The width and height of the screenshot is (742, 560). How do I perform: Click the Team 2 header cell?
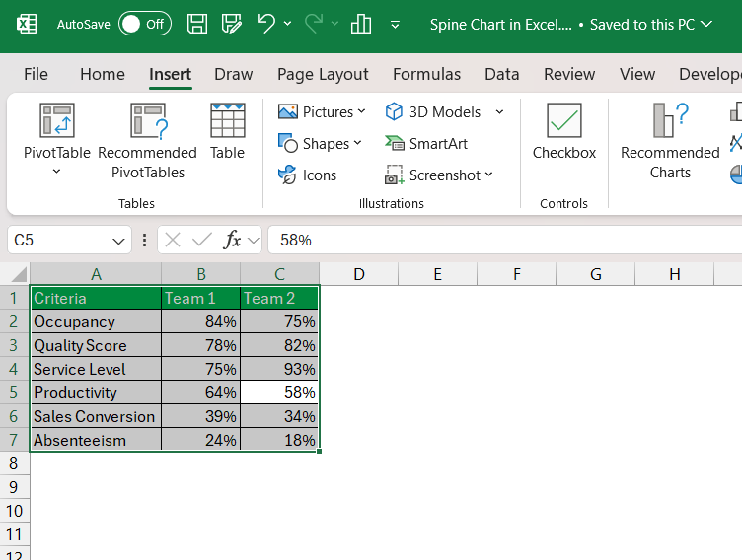279,298
